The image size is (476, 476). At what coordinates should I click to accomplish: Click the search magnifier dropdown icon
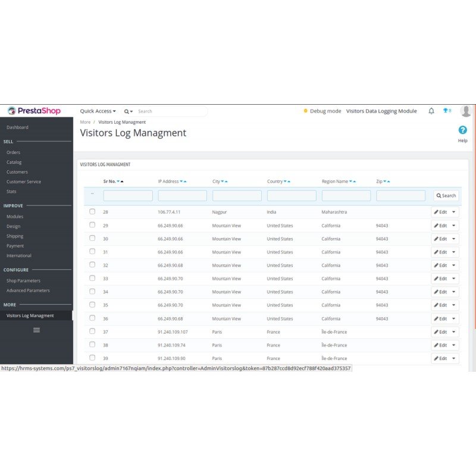point(128,111)
